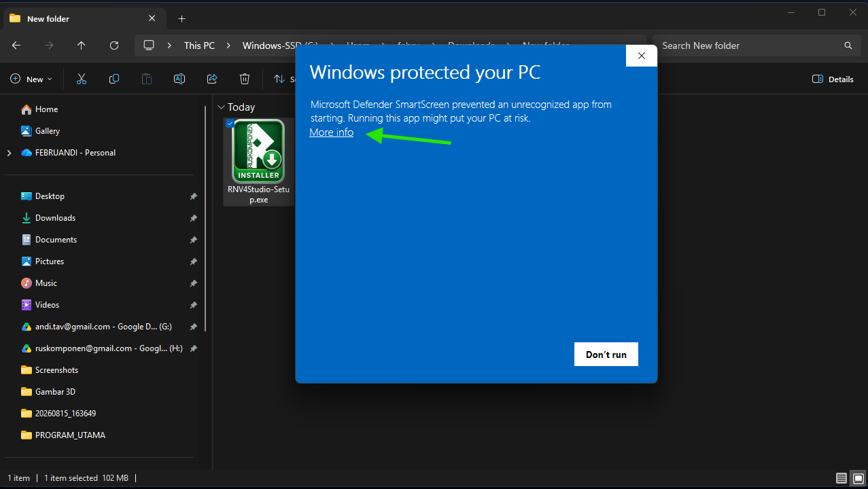Click the pin icon beside Documents
Screen dimensions: 868x489
[x=193, y=240]
